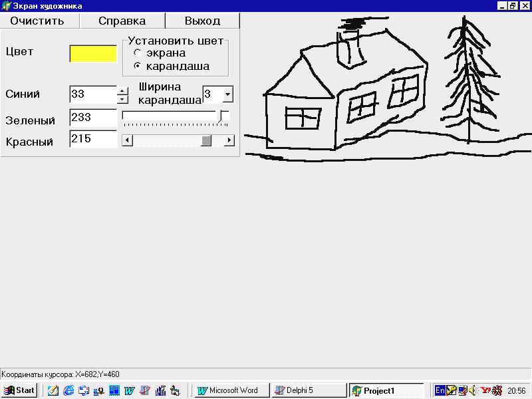This screenshot has height=399, width=532.
Task: Launch Internet Explorer from quick launch
Action: [68, 390]
